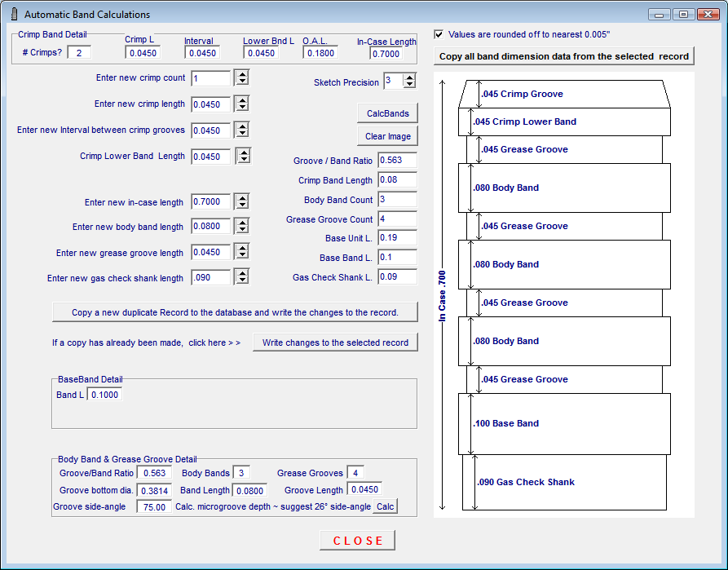
Task: Focus the Interval field in Crimp Band Detail
Action: click(x=202, y=52)
